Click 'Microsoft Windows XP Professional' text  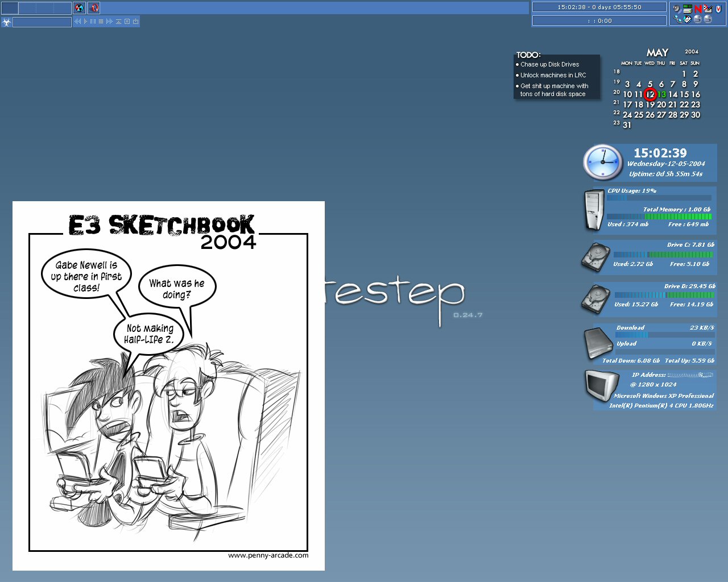(664, 396)
